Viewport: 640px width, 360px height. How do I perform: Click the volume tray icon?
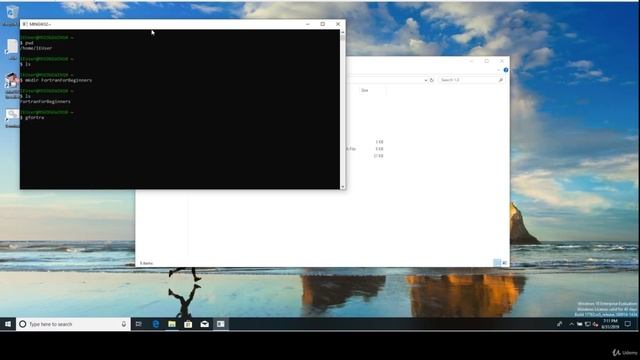(x=596, y=324)
